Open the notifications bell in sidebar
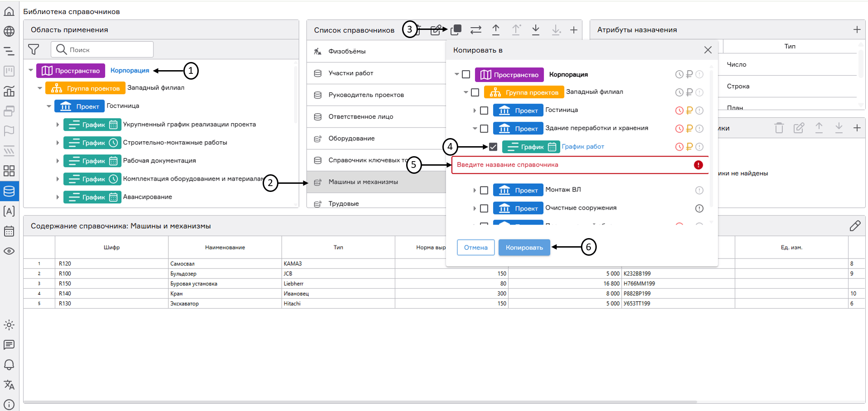Viewport: 868px width, 411px height. pos(9,365)
